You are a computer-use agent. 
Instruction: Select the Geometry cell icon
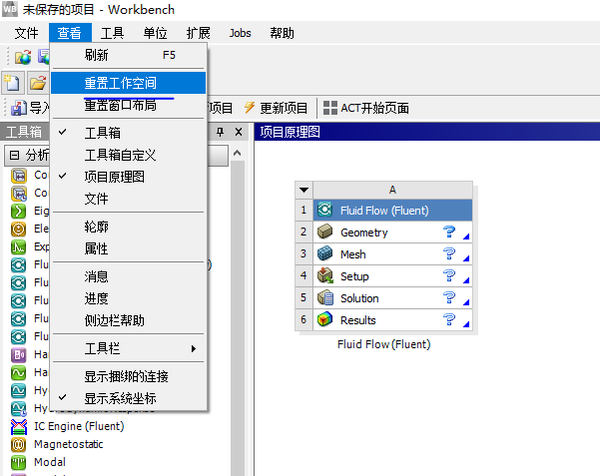[x=325, y=232]
